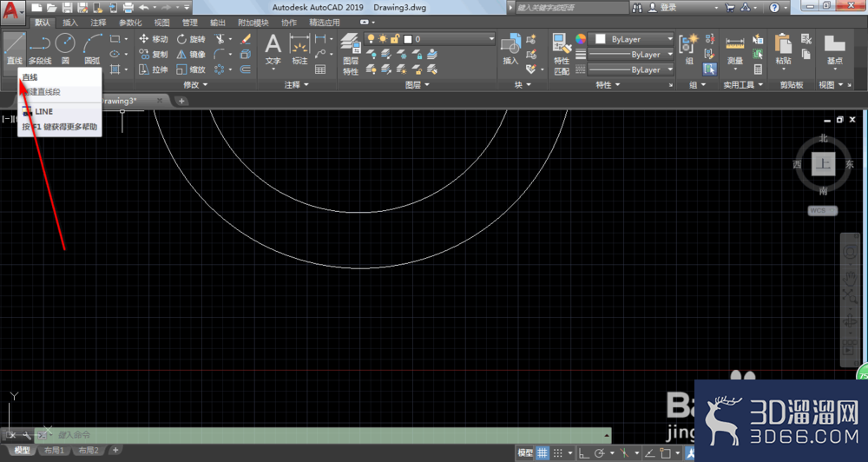The height and width of the screenshot is (462, 868).
Task: Add a new drawing tab with plus
Action: [x=181, y=101]
